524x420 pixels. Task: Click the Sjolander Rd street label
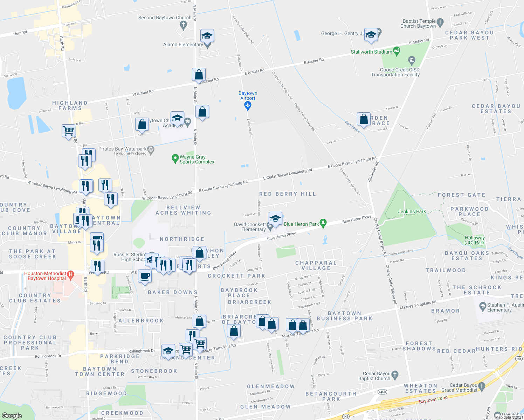click(373, 171)
